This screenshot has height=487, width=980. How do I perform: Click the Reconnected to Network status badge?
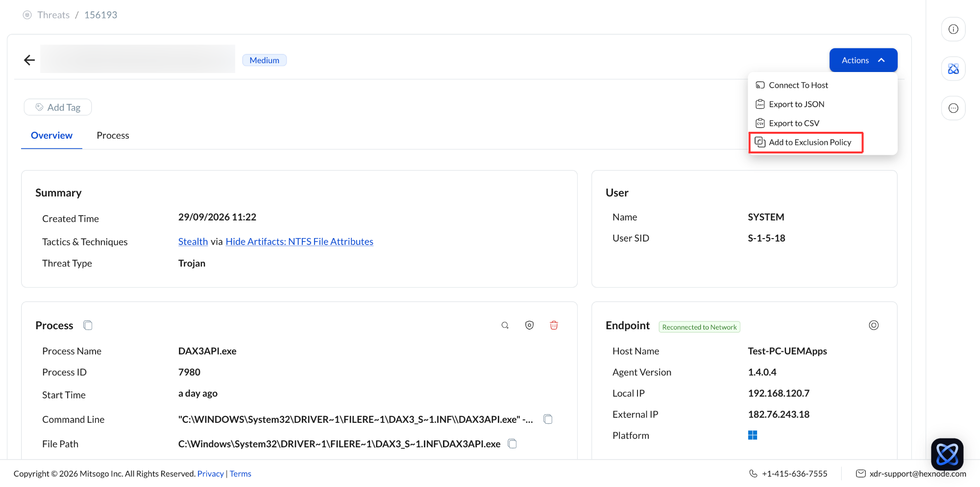click(699, 327)
